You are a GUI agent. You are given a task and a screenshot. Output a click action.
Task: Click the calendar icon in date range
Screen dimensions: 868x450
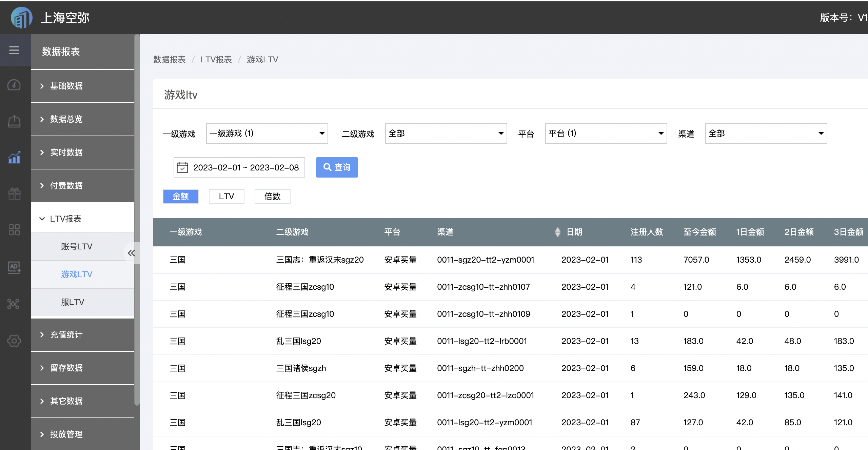pos(182,167)
